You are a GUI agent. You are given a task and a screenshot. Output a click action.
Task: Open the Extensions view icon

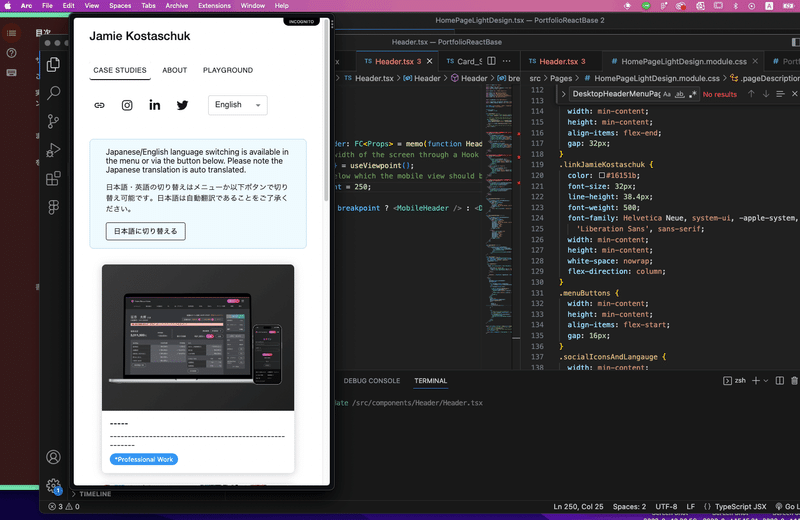tap(53, 179)
